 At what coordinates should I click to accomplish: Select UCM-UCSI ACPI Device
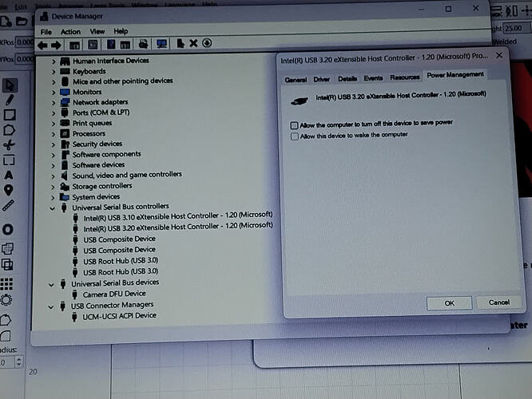(x=120, y=316)
